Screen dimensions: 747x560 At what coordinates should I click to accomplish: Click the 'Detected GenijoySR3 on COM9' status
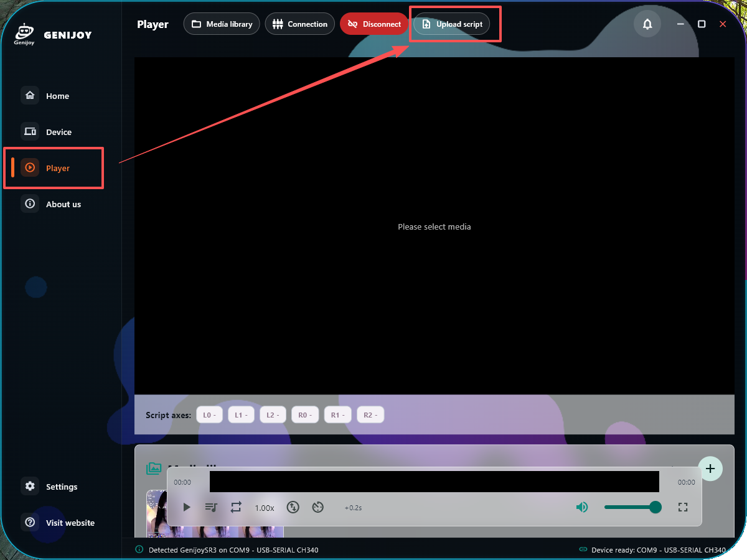pyautogui.click(x=227, y=550)
